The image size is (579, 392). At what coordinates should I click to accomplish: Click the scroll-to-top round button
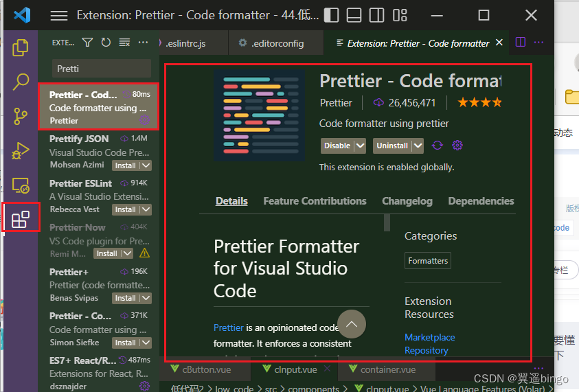(352, 324)
